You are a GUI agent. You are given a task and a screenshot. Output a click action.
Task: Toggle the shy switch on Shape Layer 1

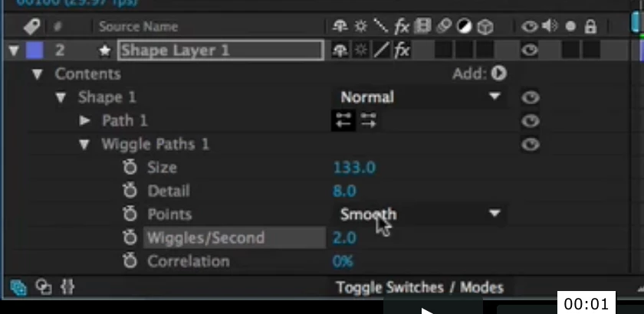pos(340,51)
